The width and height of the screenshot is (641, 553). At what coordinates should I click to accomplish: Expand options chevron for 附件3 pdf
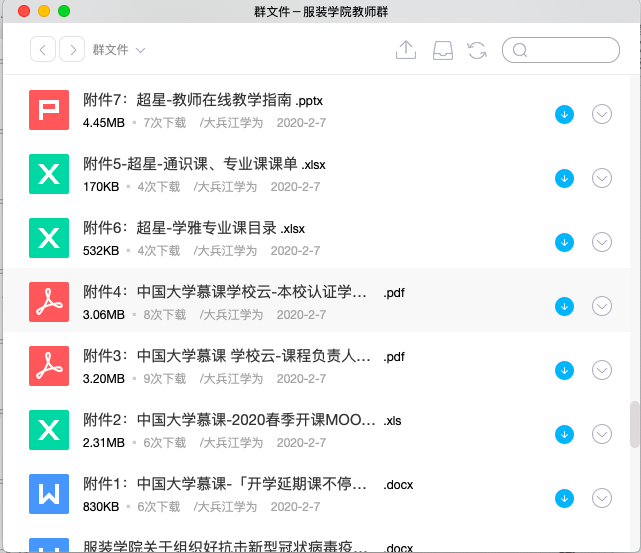tap(602, 370)
